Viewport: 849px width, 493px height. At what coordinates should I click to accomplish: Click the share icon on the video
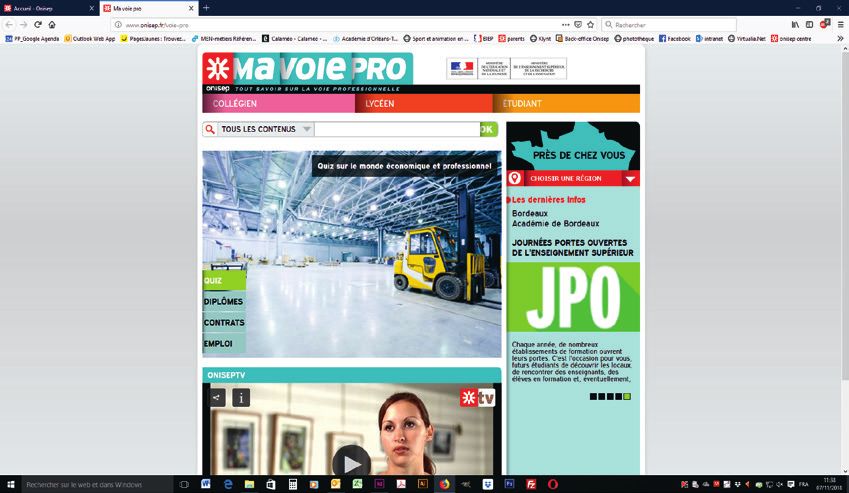[x=217, y=397]
